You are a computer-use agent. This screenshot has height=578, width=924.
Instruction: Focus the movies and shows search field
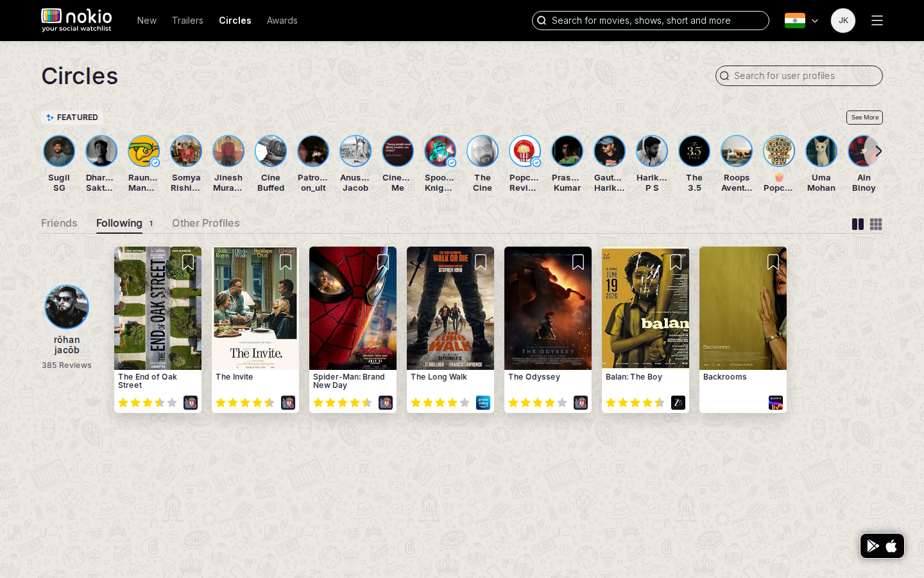tap(651, 21)
